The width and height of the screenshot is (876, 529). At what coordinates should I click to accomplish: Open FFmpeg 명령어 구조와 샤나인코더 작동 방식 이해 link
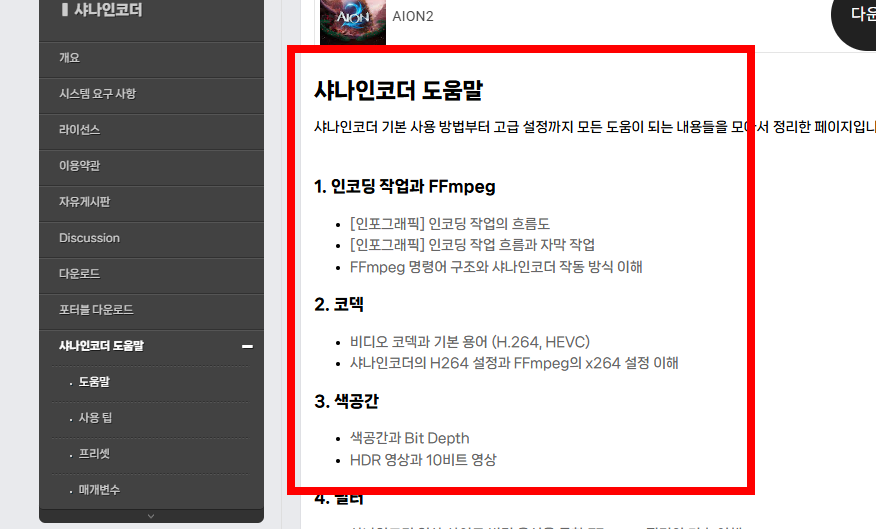click(496, 267)
